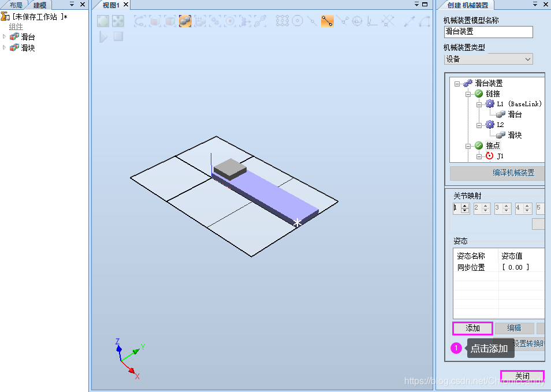Switch to the 建模 tab
551x392 pixels.
click(x=40, y=5)
